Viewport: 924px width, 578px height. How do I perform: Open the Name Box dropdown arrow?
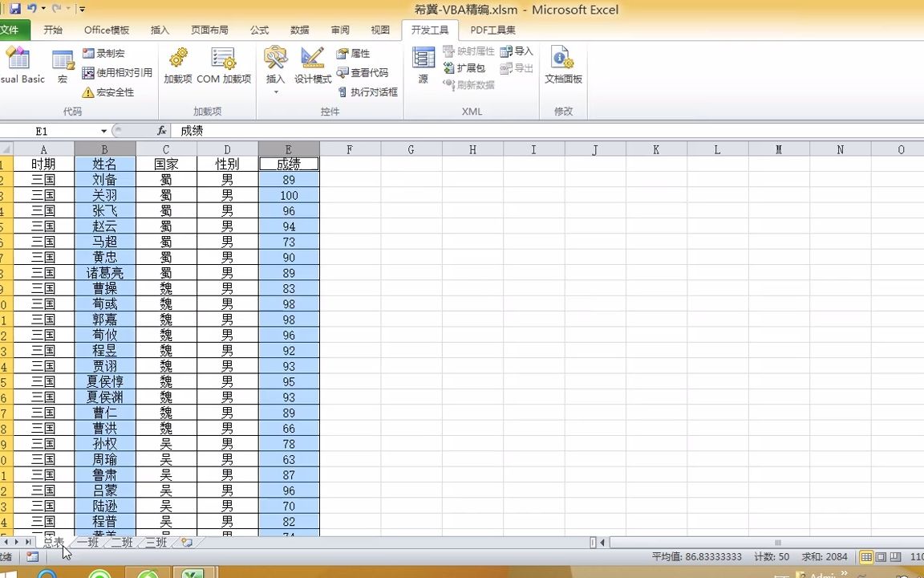point(105,129)
